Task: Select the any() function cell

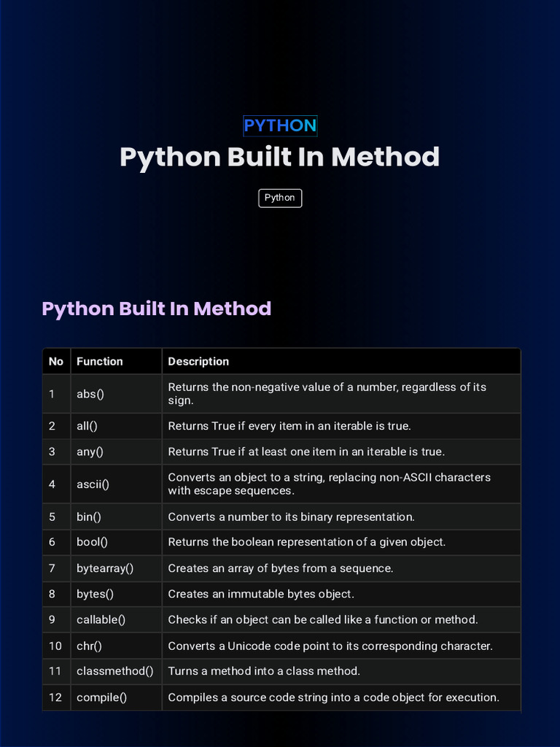Action: click(90, 452)
